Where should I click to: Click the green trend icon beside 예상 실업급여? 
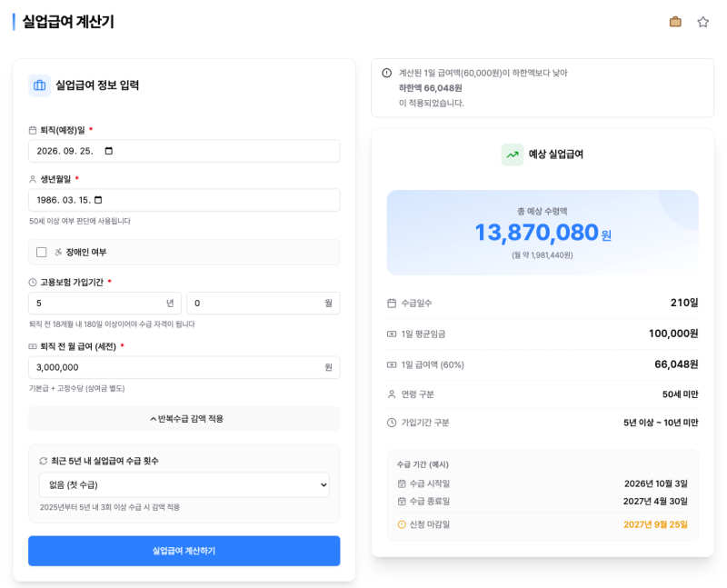coord(513,154)
